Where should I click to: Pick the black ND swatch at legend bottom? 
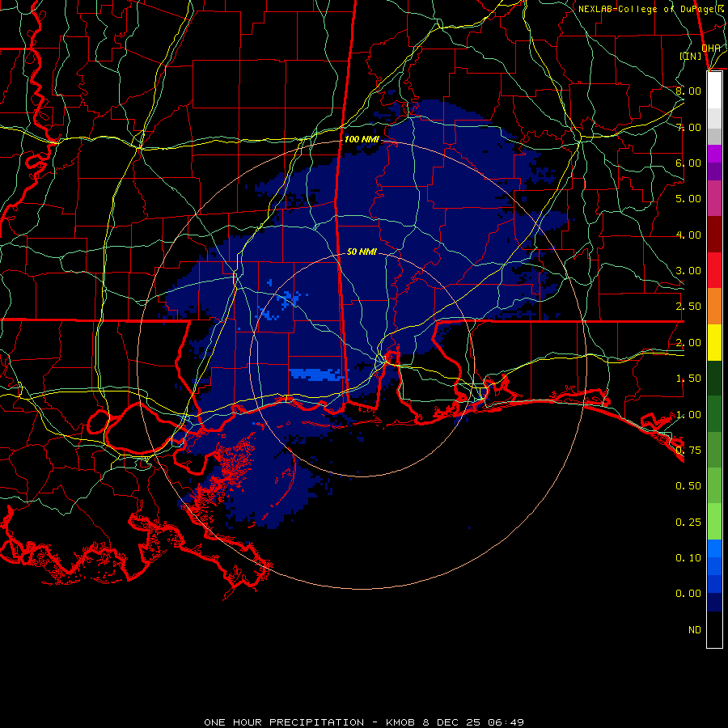[714, 629]
